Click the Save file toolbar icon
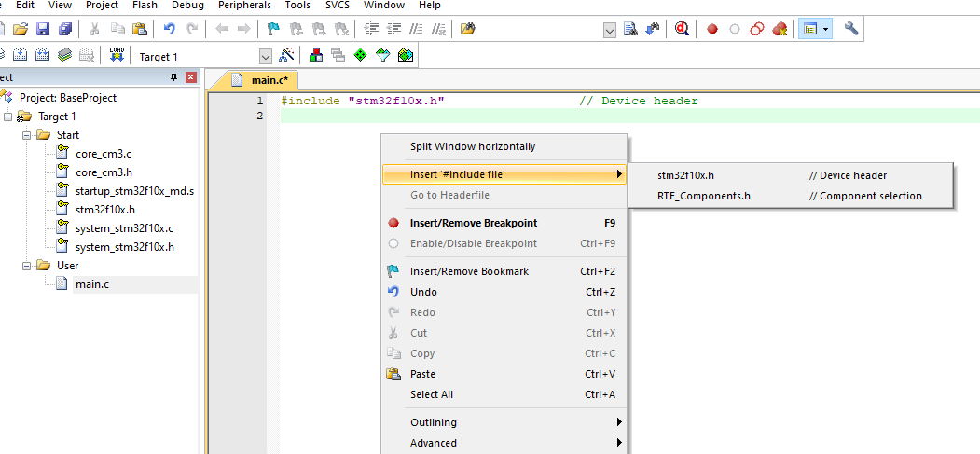The image size is (980, 454). (x=43, y=29)
